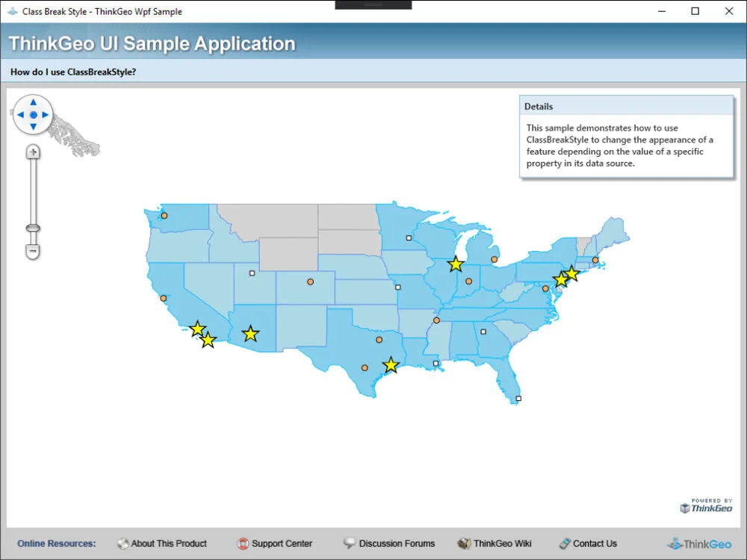The width and height of the screenshot is (747, 560).
Task: Open the ThinkGeo Wiki link
Action: click(x=495, y=544)
